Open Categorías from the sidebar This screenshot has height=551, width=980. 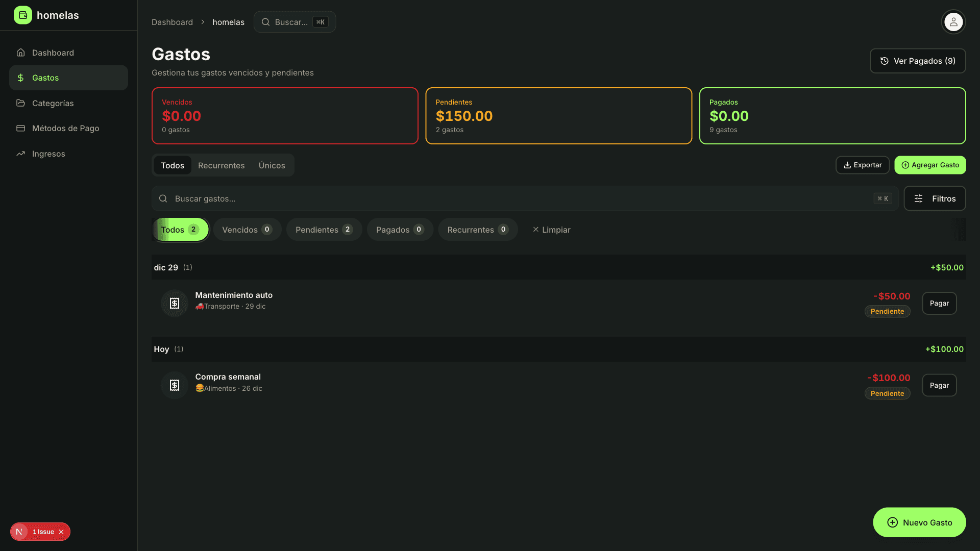pyautogui.click(x=53, y=103)
